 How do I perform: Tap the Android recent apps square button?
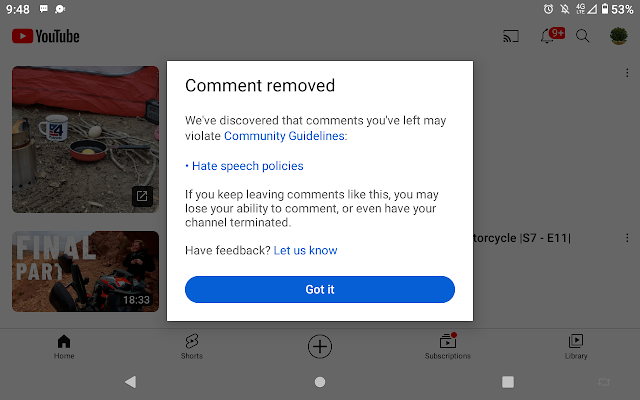point(508,382)
